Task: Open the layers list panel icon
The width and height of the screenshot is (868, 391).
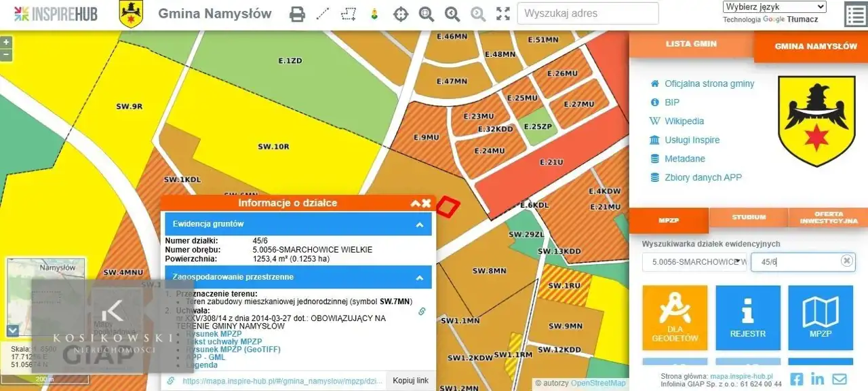Action: (x=854, y=14)
